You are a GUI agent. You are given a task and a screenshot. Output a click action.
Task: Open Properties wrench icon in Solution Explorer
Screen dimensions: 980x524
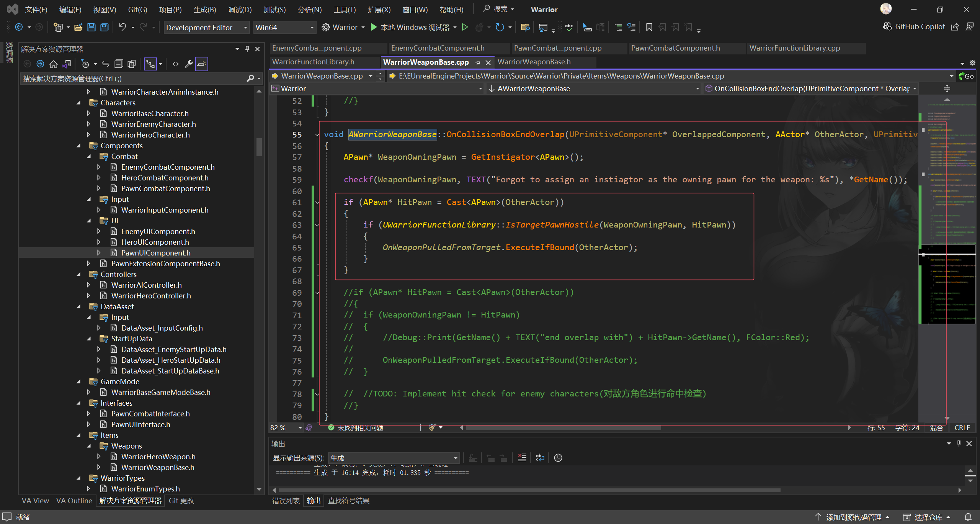188,64
